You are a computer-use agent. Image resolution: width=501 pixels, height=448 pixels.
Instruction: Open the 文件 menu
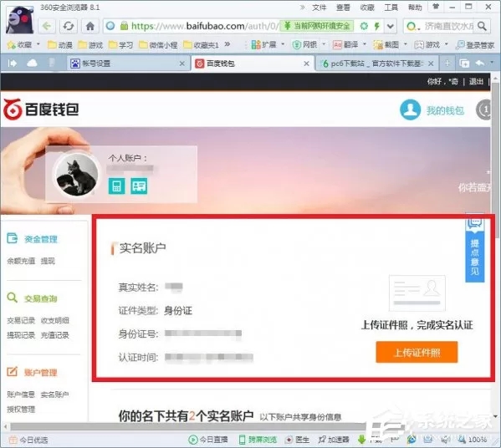coord(319,8)
